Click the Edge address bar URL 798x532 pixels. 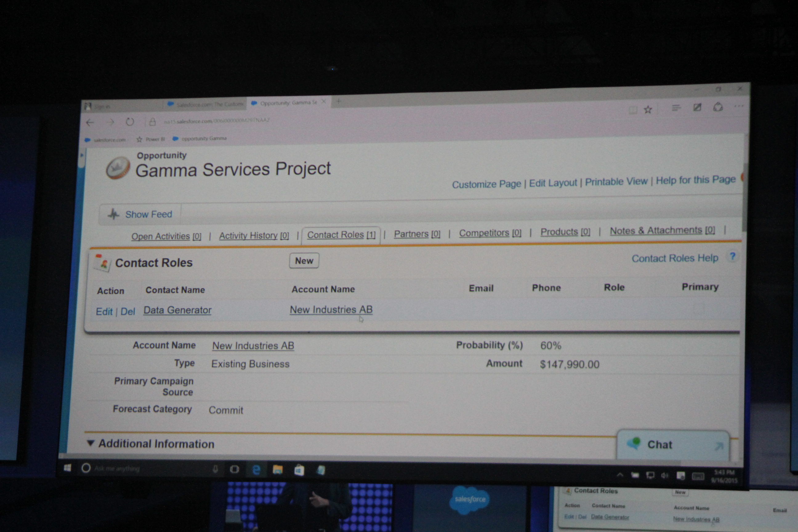tap(216, 120)
